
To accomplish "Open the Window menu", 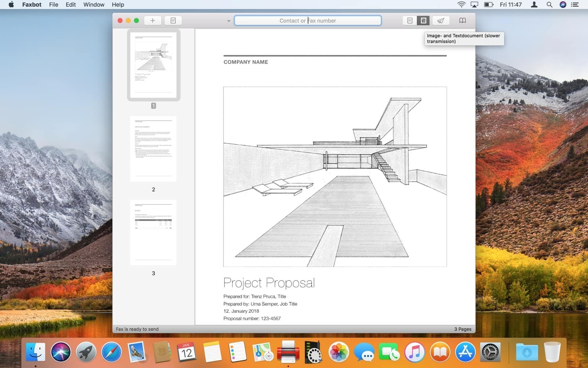I will [x=94, y=4].
